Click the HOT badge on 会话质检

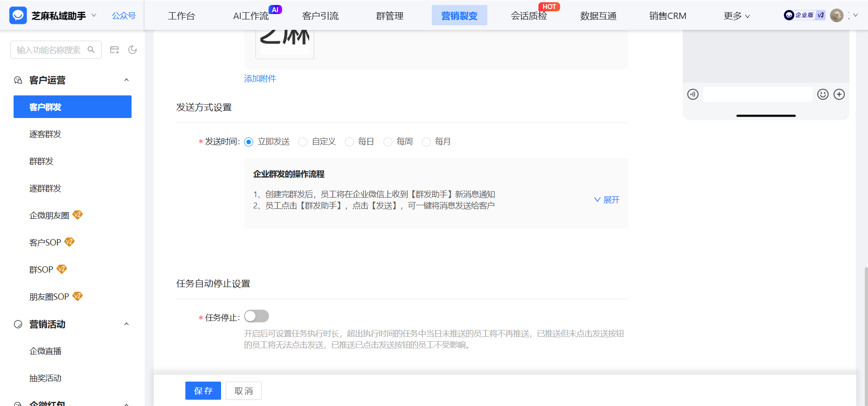pos(549,7)
